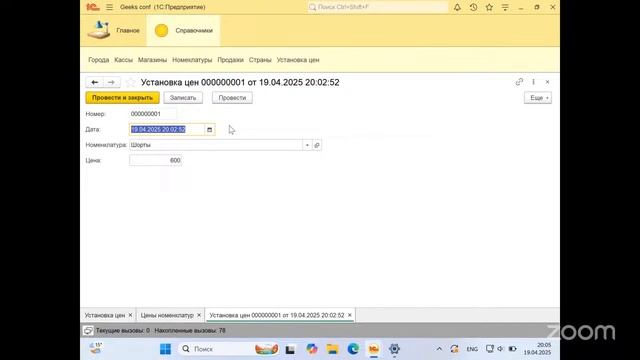This screenshot has height=360, width=640.
Task: Open the Номенклатуры link
Action: (x=192, y=60)
